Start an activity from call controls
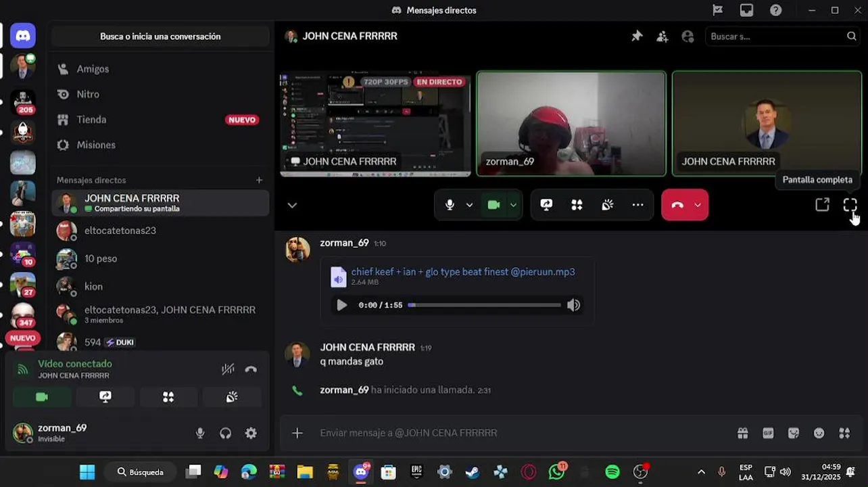This screenshot has width=868, height=487. tap(577, 205)
